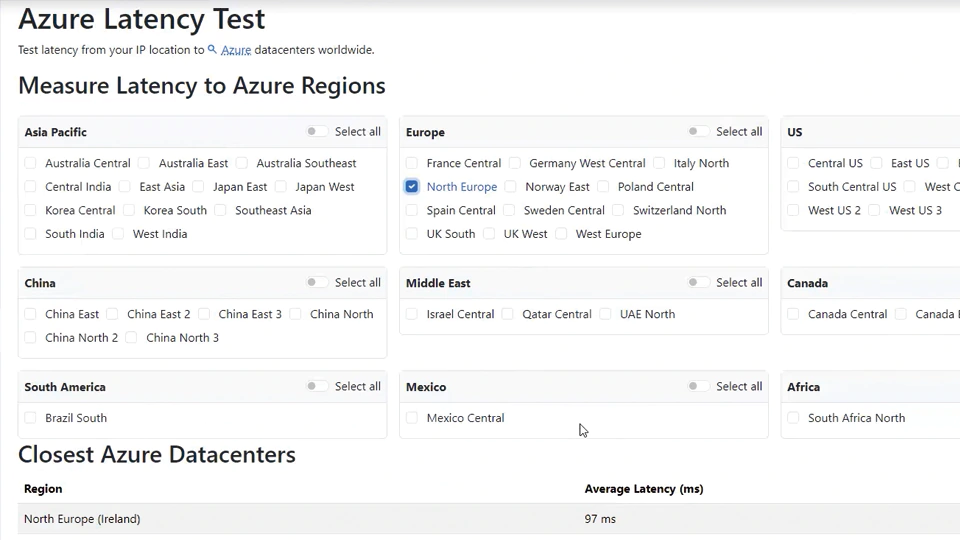The image size is (960, 540).
Task: Check the Australia Central checkbox
Action: (30, 163)
